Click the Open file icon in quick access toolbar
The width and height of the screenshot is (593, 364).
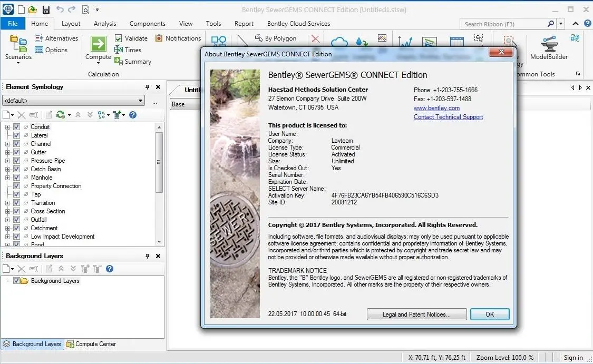point(33,9)
